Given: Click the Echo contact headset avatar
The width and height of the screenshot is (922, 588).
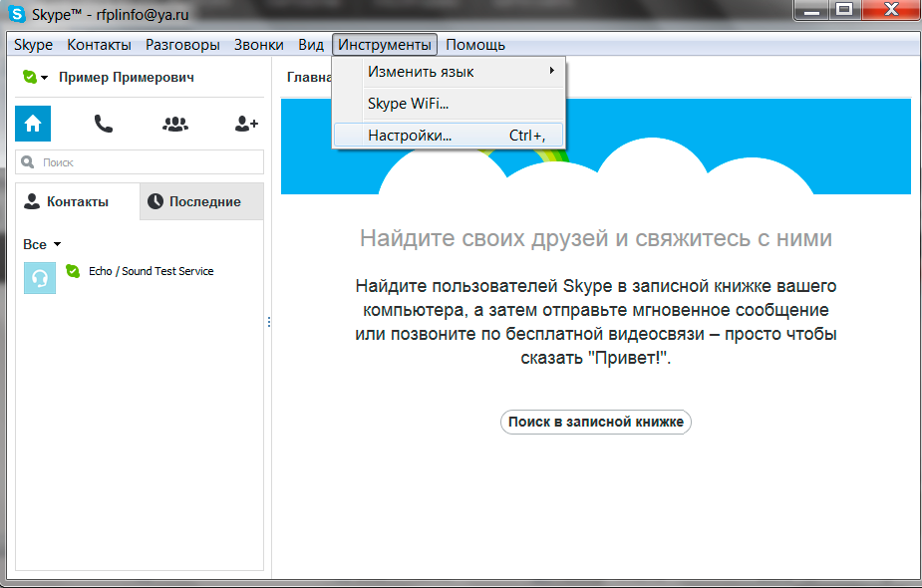Looking at the screenshot, I should point(40,278).
